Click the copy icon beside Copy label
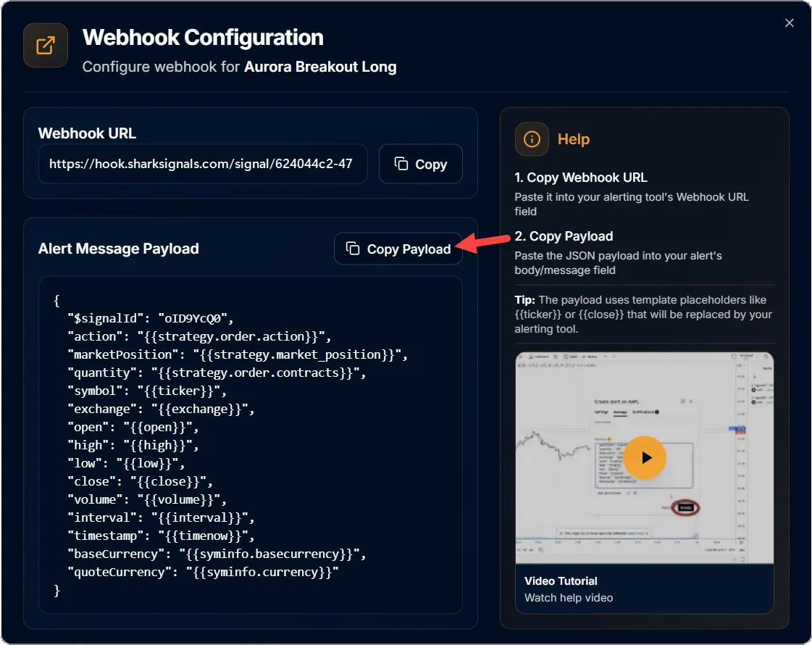 click(x=401, y=164)
